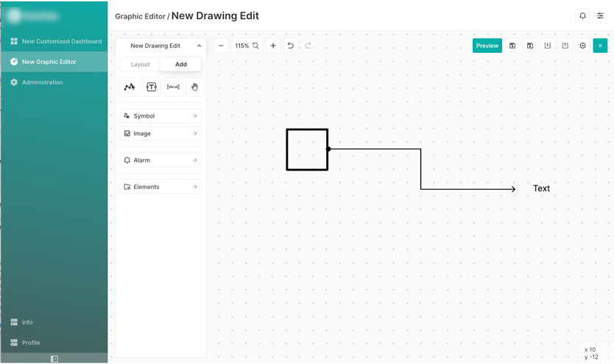Activate the hand pan tool
The image size is (614, 364).
coord(194,87)
